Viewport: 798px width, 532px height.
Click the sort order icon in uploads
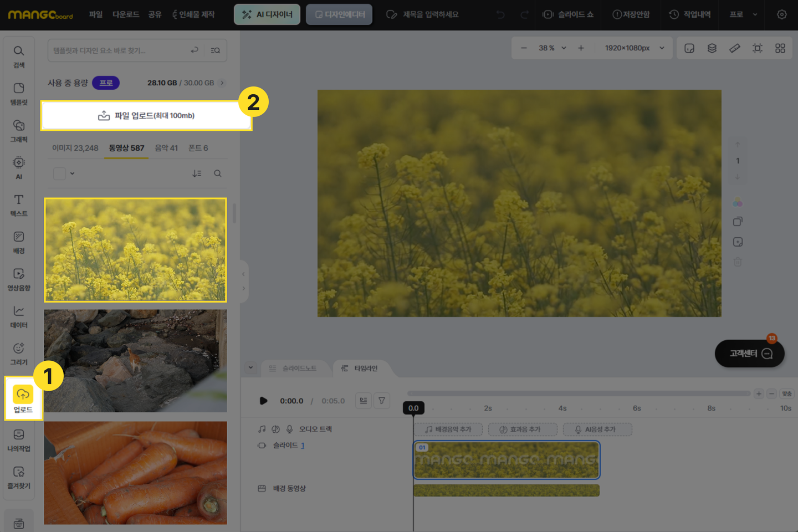197,173
